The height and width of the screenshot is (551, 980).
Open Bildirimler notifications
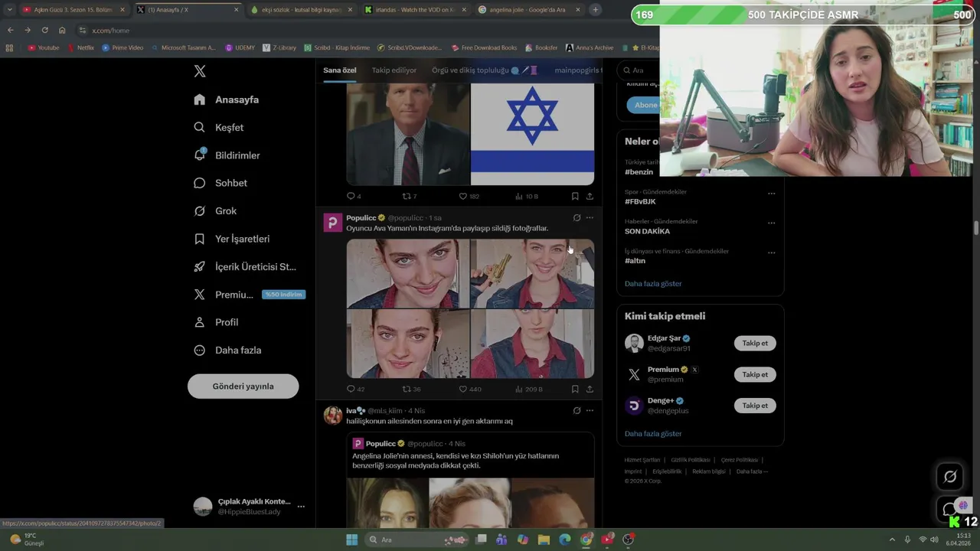coord(227,155)
